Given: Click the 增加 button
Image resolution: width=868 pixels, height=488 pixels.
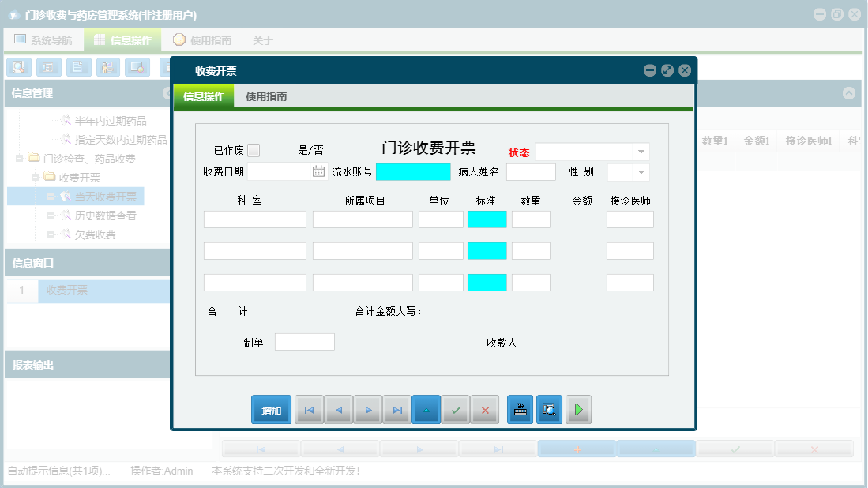Looking at the screenshot, I should click(271, 410).
